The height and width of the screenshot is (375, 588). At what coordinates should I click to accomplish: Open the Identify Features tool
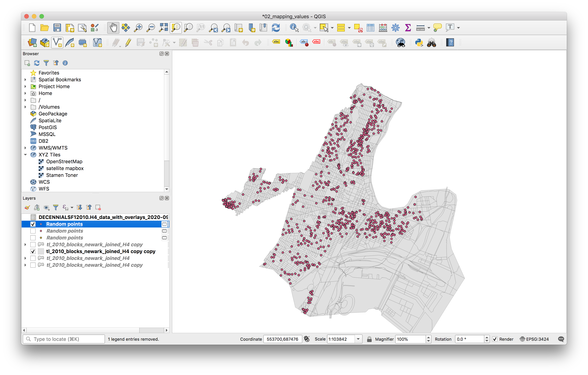point(294,28)
